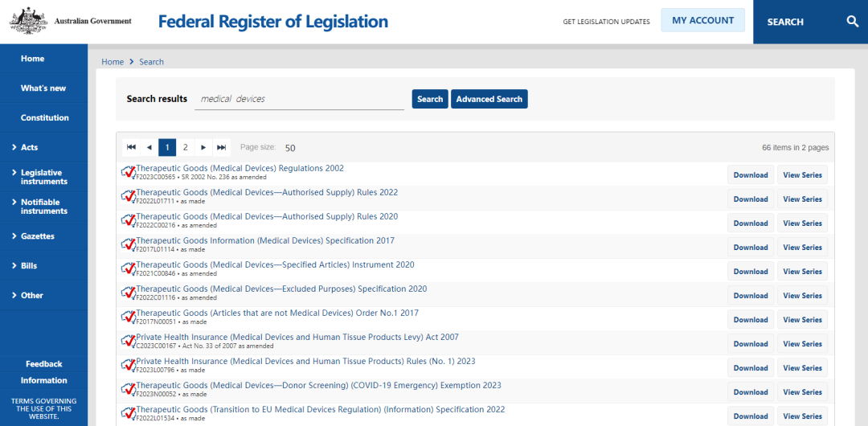Click the magnifying glass search icon
This screenshot has width=868, height=426.
tap(853, 22)
